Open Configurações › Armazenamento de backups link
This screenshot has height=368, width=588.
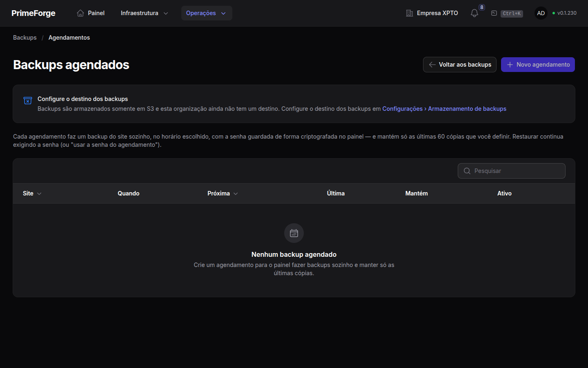444,109
